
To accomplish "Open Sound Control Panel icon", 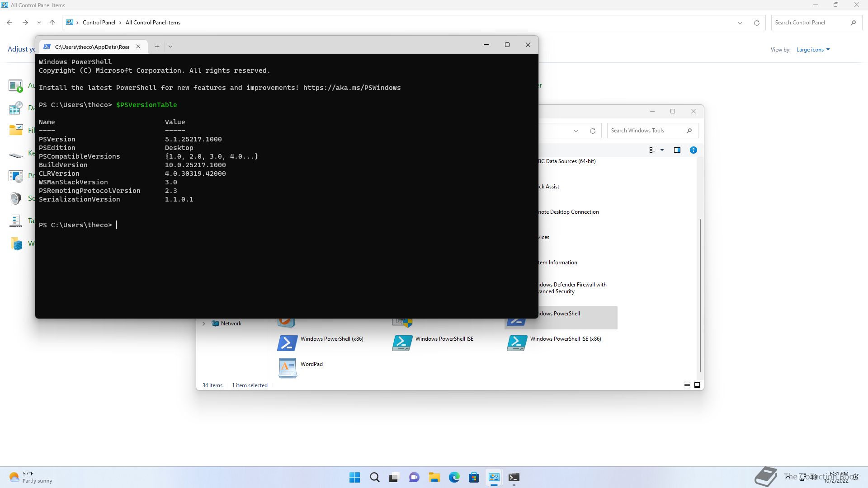I will 16,198.
